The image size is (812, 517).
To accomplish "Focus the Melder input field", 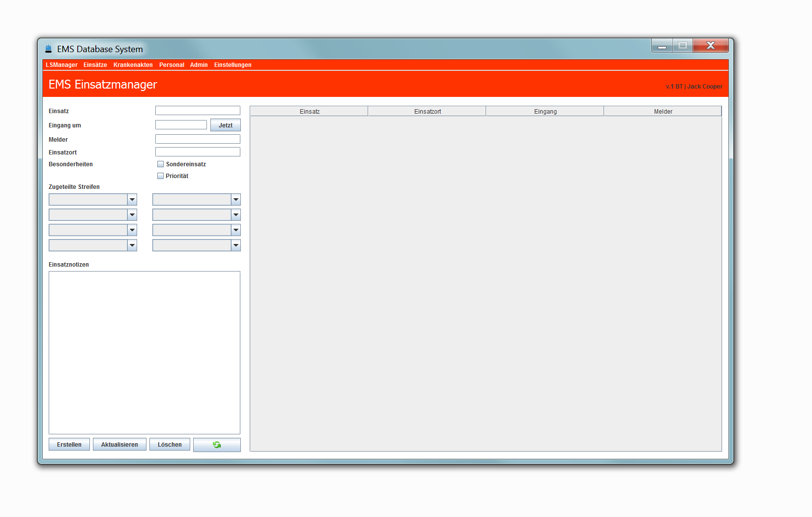I will click(198, 139).
